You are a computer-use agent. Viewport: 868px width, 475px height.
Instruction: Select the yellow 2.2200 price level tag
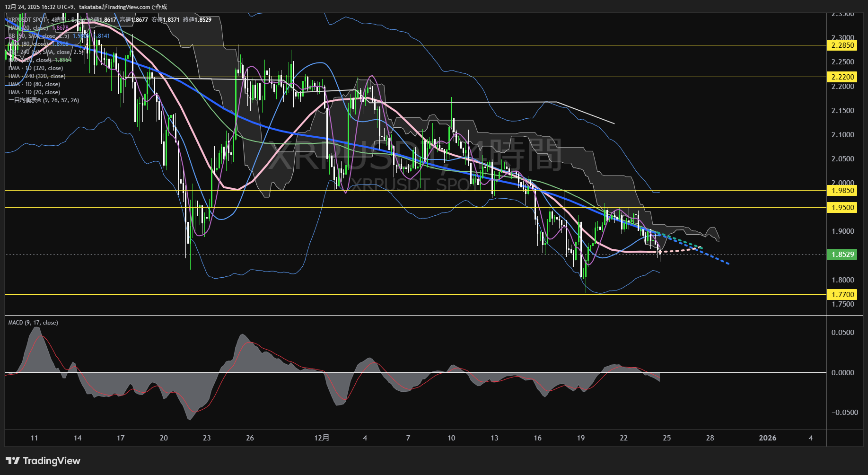point(842,77)
